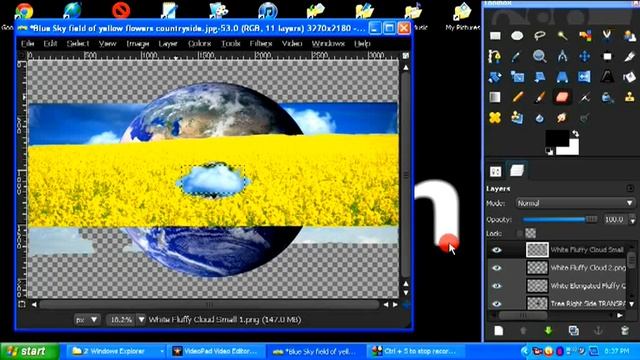The image size is (640, 360).
Task: Delete the layer with trash button
Action: tap(624, 331)
